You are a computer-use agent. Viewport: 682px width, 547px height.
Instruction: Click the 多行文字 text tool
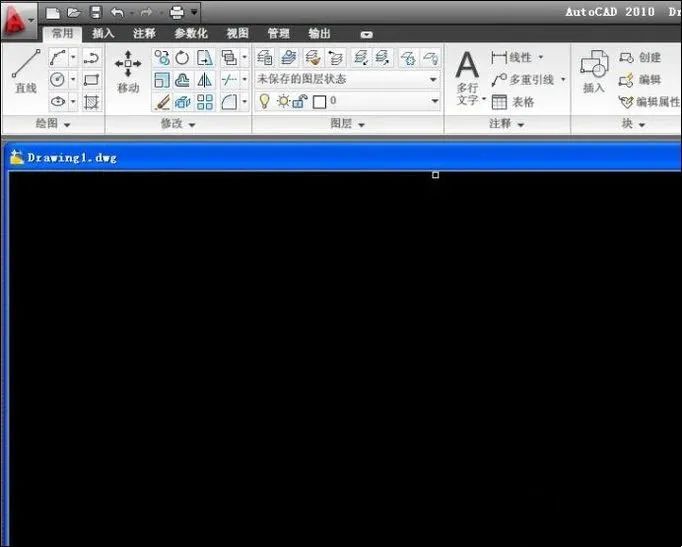[x=467, y=77]
